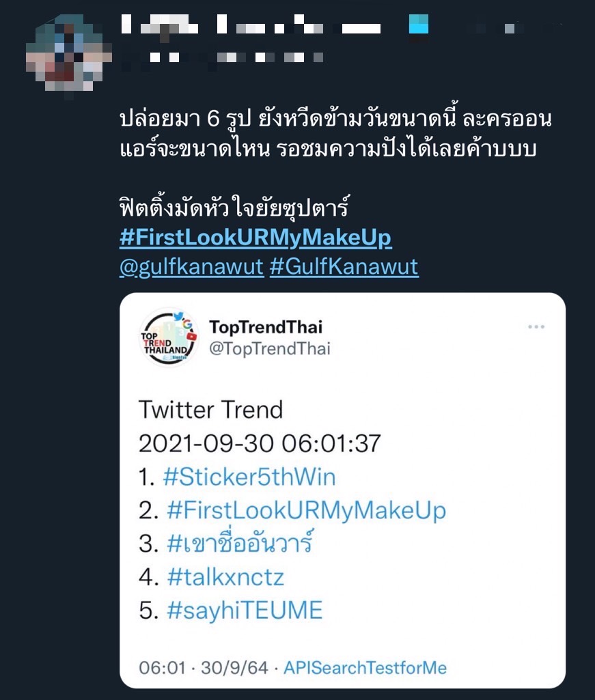Open bold #FirstLookURMyMakeUp hashtag in main tweet
595x700 pixels.
[255, 238]
